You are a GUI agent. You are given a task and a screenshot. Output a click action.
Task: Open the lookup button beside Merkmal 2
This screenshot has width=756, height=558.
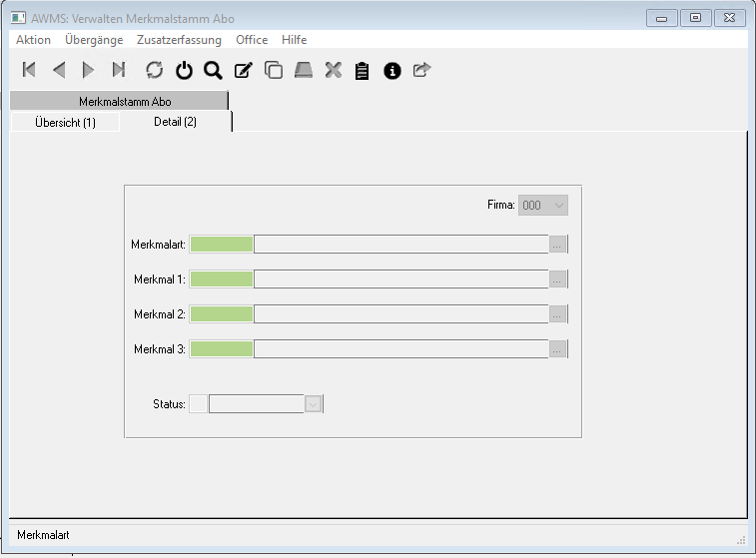click(558, 314)
